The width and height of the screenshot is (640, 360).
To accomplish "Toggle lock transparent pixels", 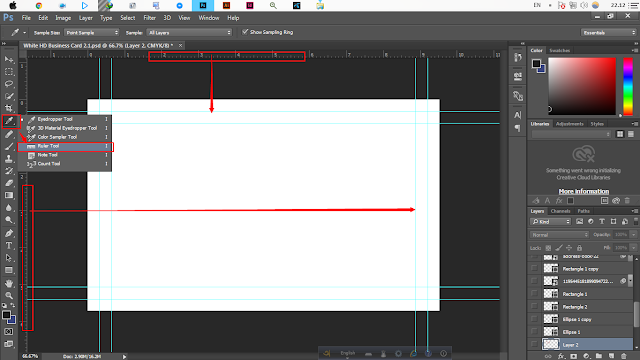I will click(548, 248).
